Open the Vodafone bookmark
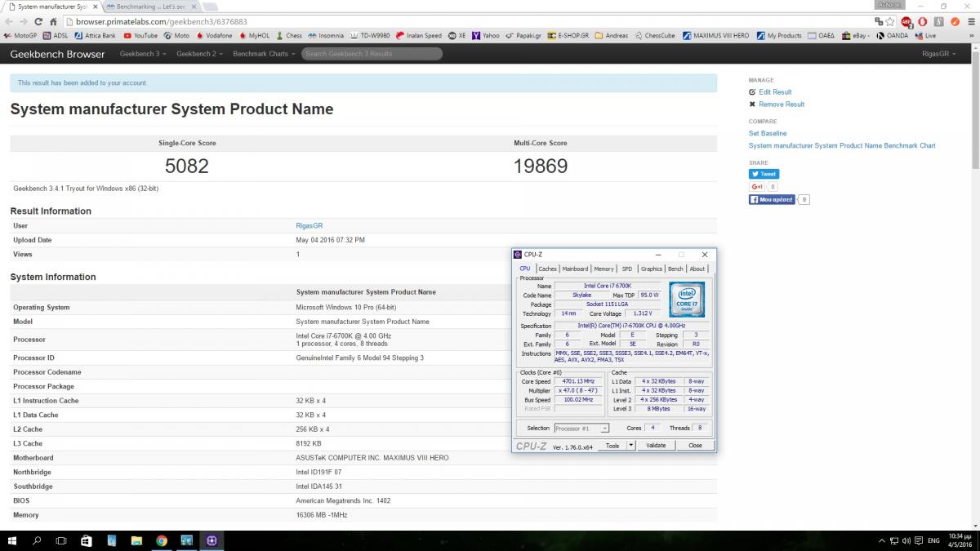The image size is (980, 551). tap(214, 36)
